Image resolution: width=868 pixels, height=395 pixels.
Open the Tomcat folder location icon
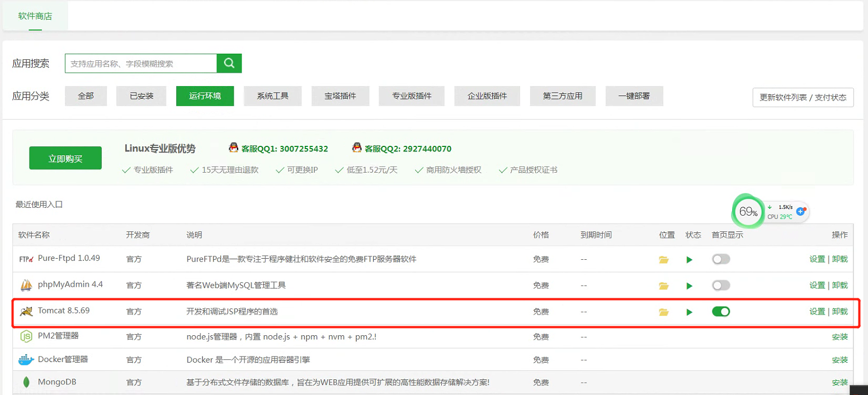coord(664,312)
